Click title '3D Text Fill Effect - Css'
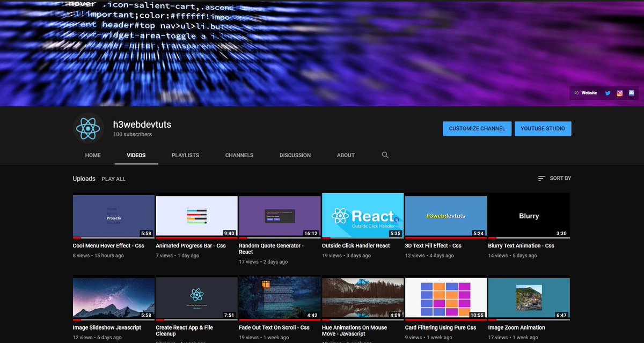The image size is (644, 343). pyautogui.click(x=433, y=246)
